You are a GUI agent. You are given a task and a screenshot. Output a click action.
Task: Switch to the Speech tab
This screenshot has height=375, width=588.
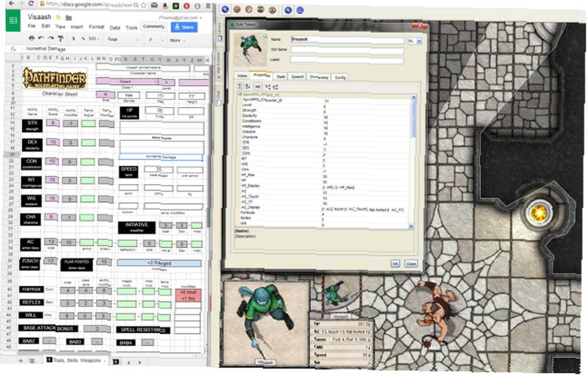(x=298, y=76)
